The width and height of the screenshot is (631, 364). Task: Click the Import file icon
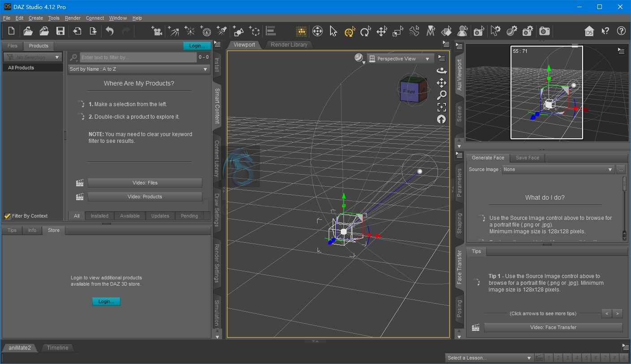pyautogui.click(x=77, y=31)
